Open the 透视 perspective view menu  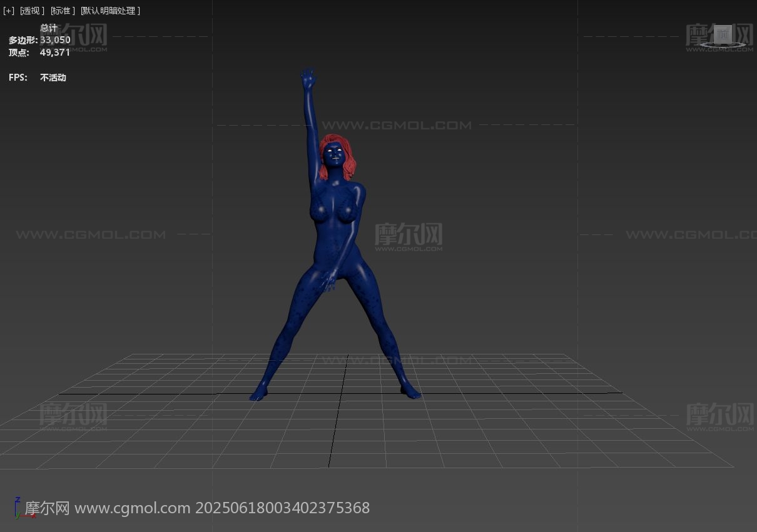[x=33, y=11]
